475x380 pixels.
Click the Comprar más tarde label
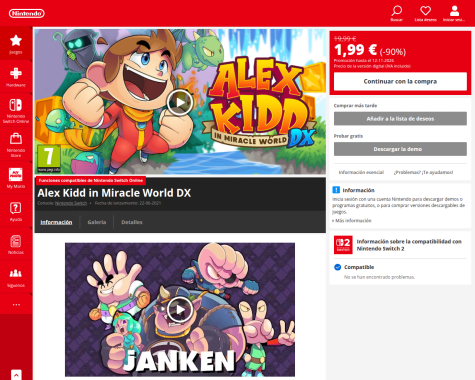355,106
